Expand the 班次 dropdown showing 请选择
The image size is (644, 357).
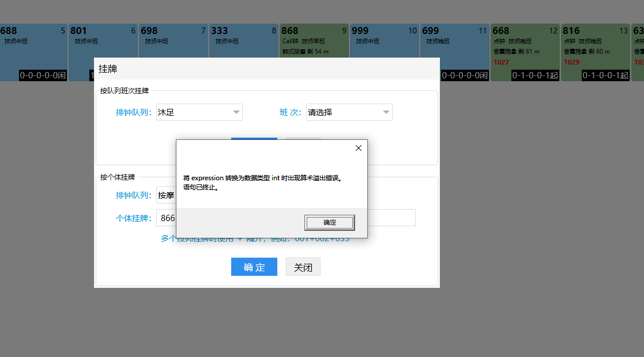349,112
